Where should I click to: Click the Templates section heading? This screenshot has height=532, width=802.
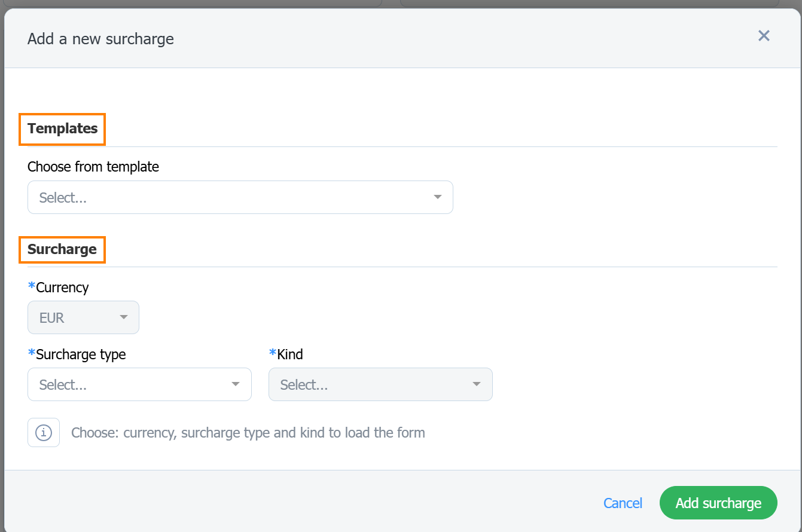point(62,129)
